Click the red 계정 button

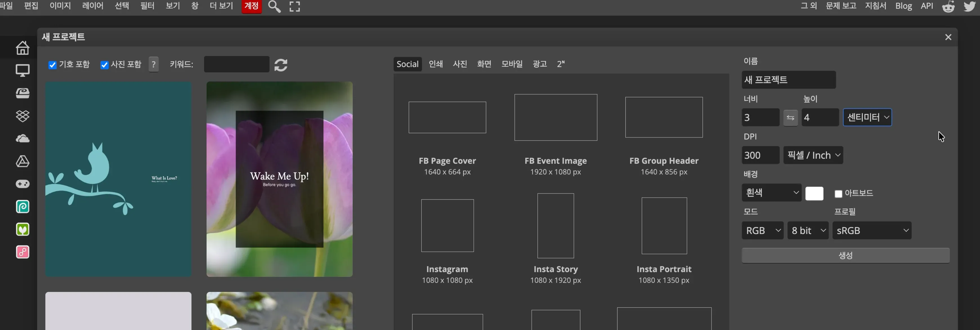(251, 6)
